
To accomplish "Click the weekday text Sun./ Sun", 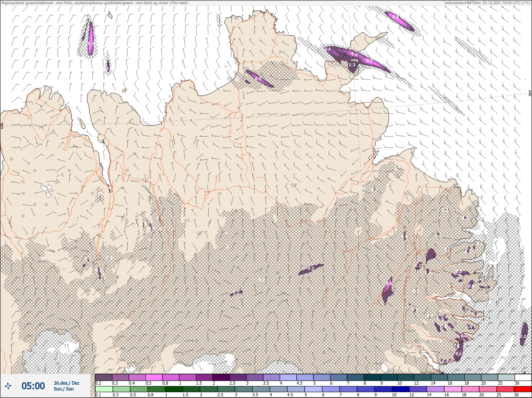I will 64,389.
